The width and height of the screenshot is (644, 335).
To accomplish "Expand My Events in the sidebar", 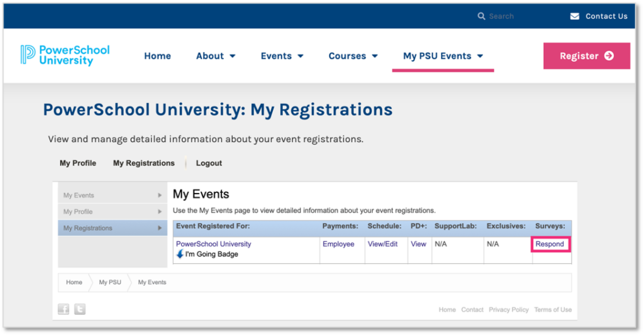I will click(x=113, y=195).
